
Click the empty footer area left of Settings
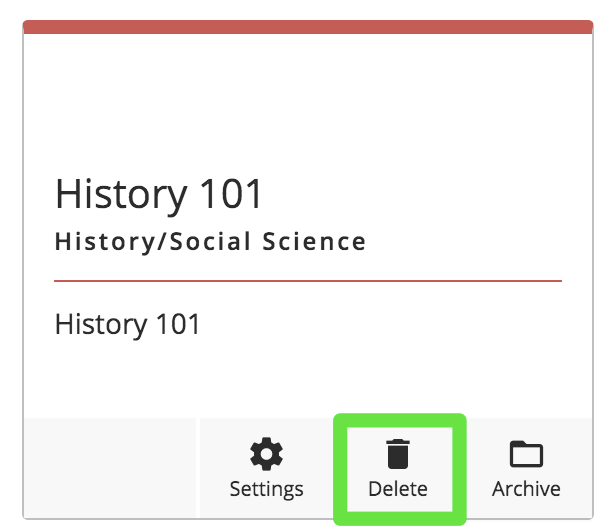(x=110, y=467)
